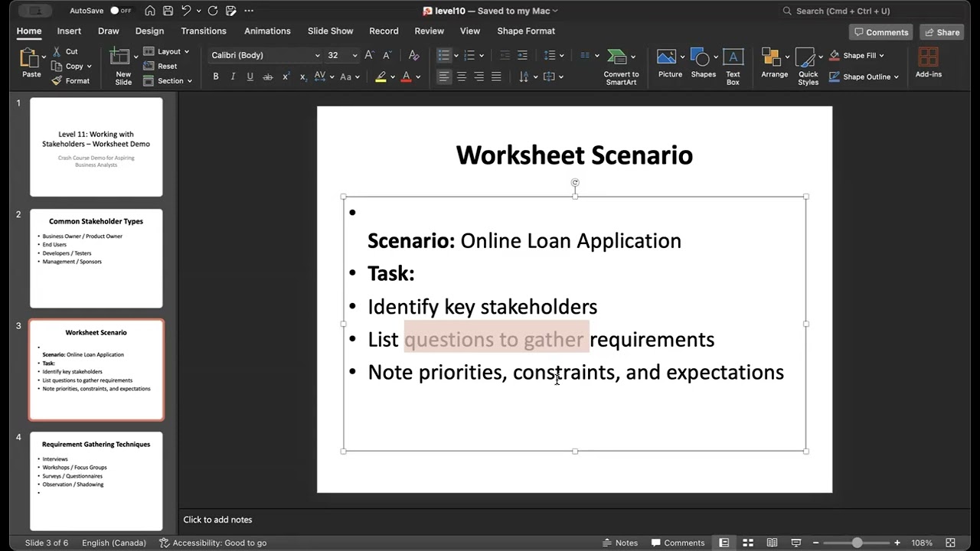
Task: Click the Redo circular arrow icon
Action: pos(213,11)
